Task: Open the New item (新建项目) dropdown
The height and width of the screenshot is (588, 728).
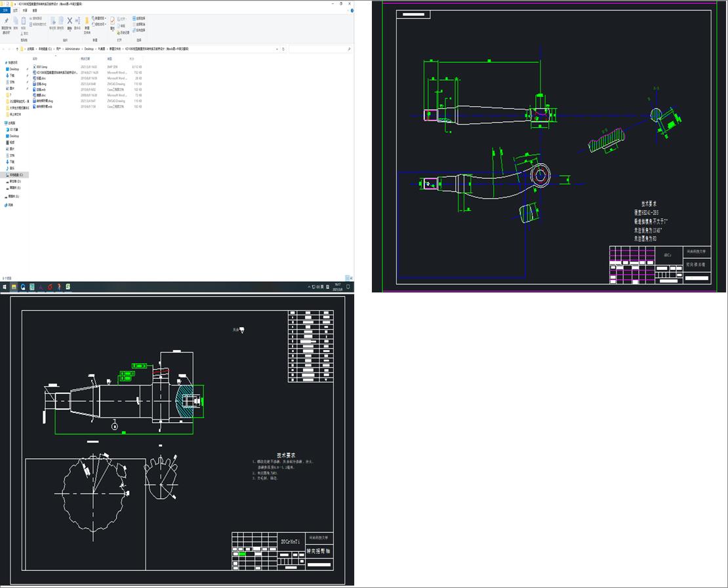Action: pyautogui.click(x=99, y=18)
